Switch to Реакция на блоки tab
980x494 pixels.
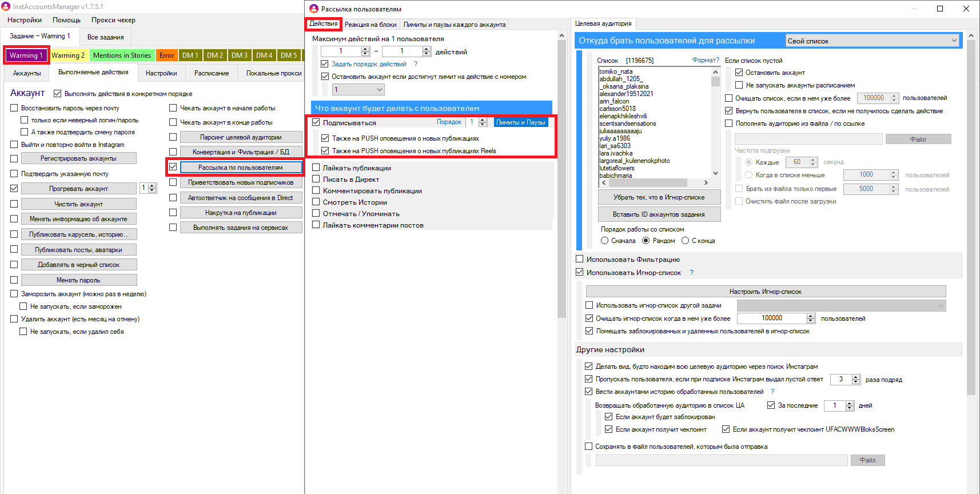[x=371, y=25]
